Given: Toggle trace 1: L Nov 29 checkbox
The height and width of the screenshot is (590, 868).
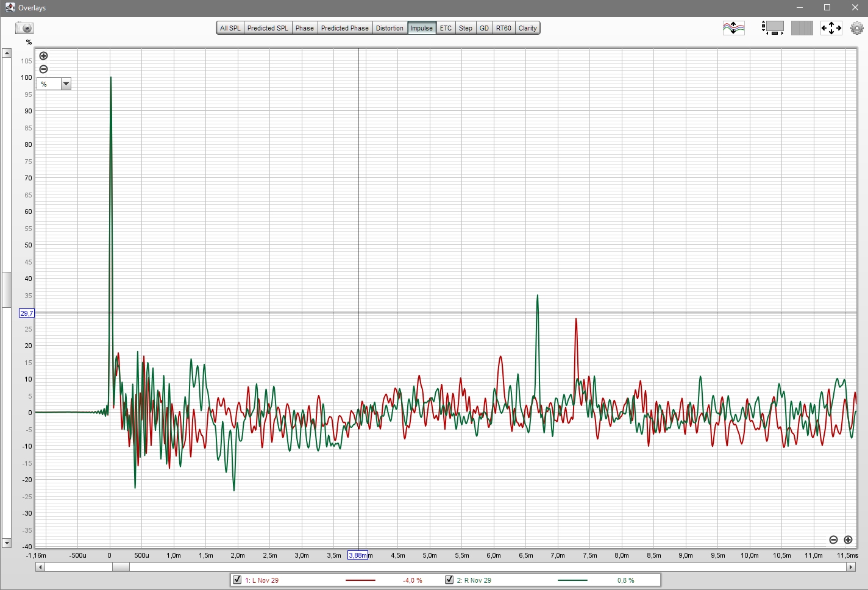Looking at the screenshot, I should tap(237, 580).
